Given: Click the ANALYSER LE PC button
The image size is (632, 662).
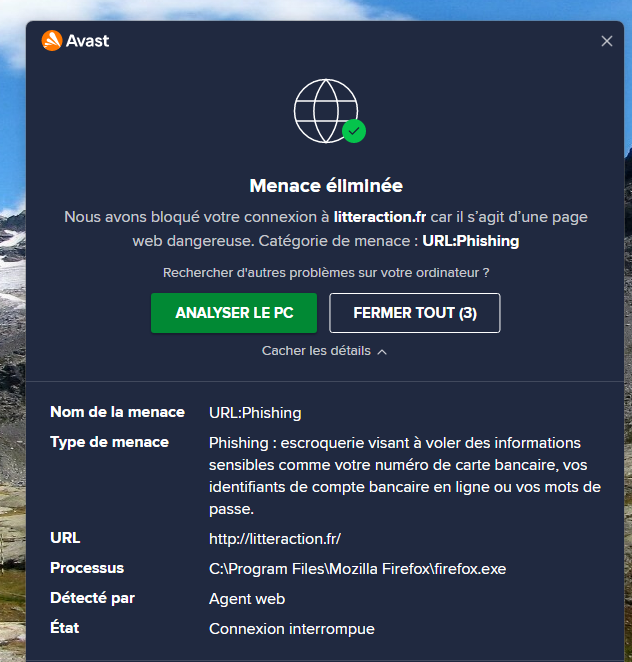Looking at the screenshot, I should click(234, 313).
